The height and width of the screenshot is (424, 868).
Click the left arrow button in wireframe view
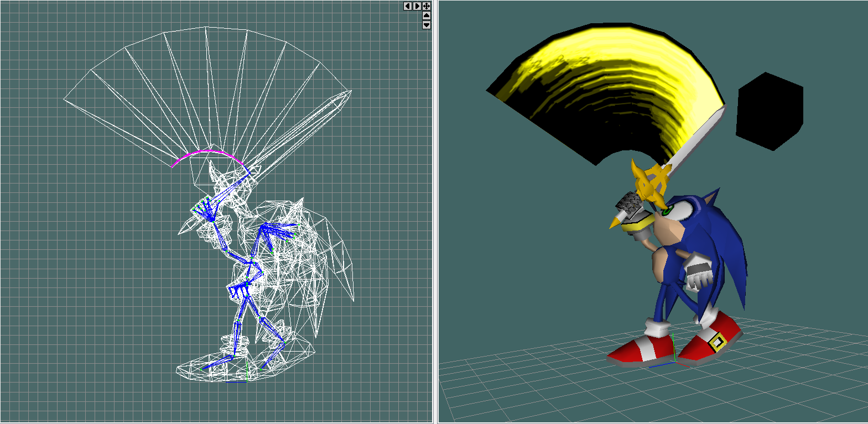pyautogui.click(x=407, y=6)
